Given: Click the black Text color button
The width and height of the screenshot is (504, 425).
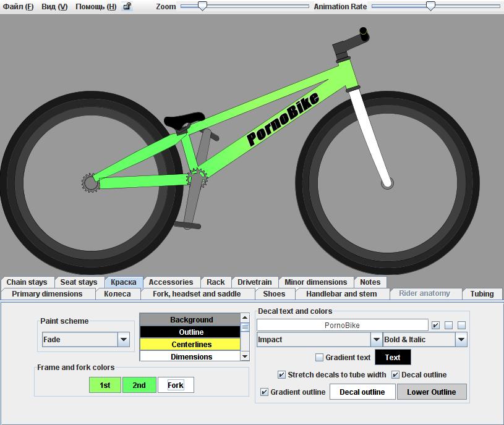Looking at the screenshot, I should pos(393,358).
